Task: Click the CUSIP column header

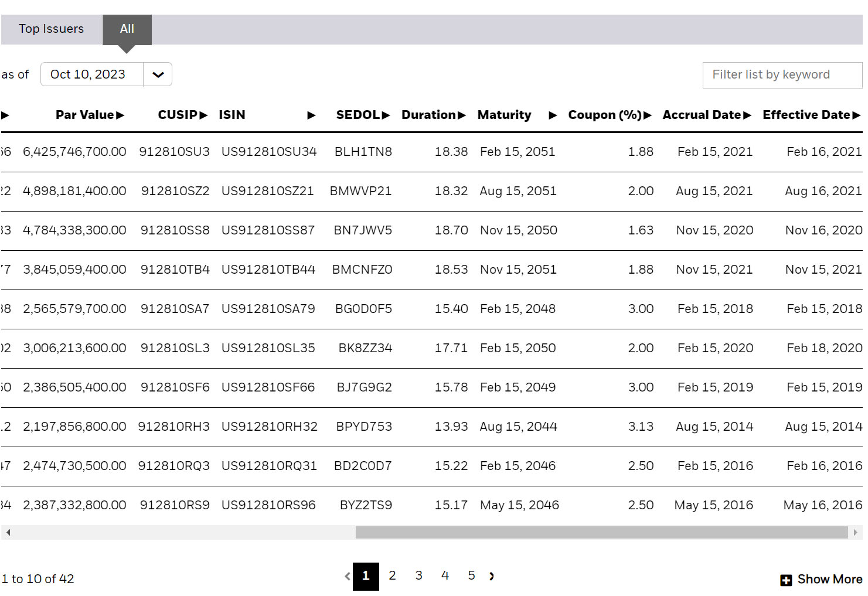Action: pyautogui.click(x=178, y=115)
